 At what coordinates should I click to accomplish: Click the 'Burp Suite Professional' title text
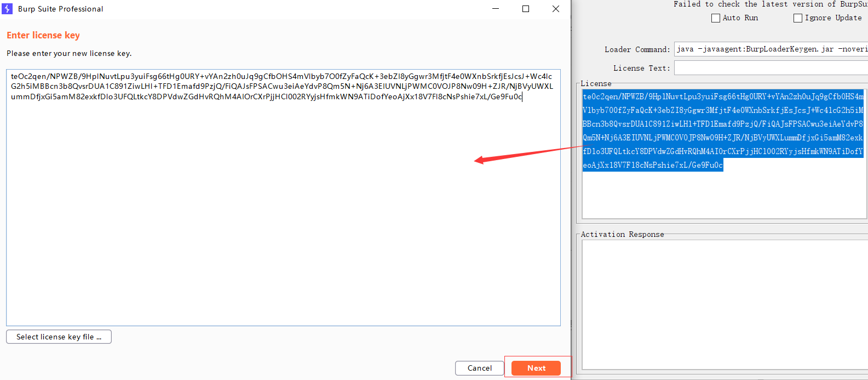pos(60,9)
